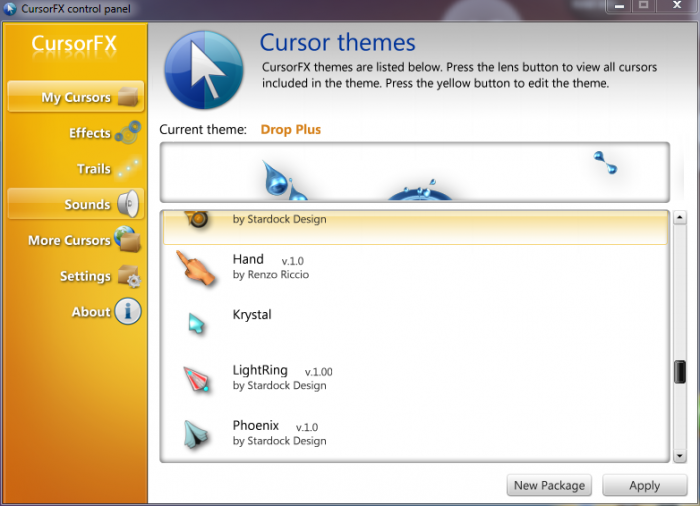Select the Phoenix theme cursor icon
This screenshot has width=700, height=506.
click(x=196, y=434)
